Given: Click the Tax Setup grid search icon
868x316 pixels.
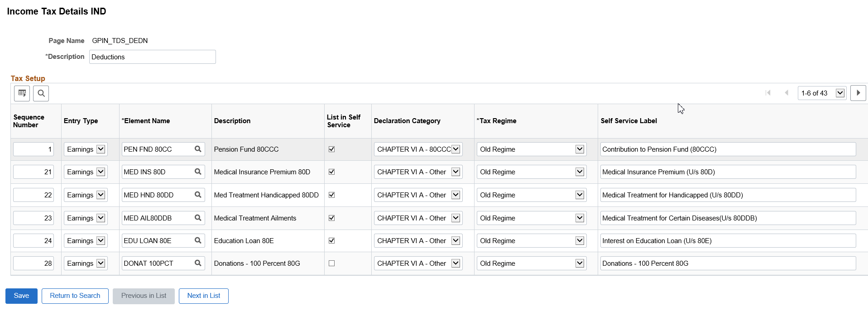Looking at the screenshot, I should pos(41,93).
